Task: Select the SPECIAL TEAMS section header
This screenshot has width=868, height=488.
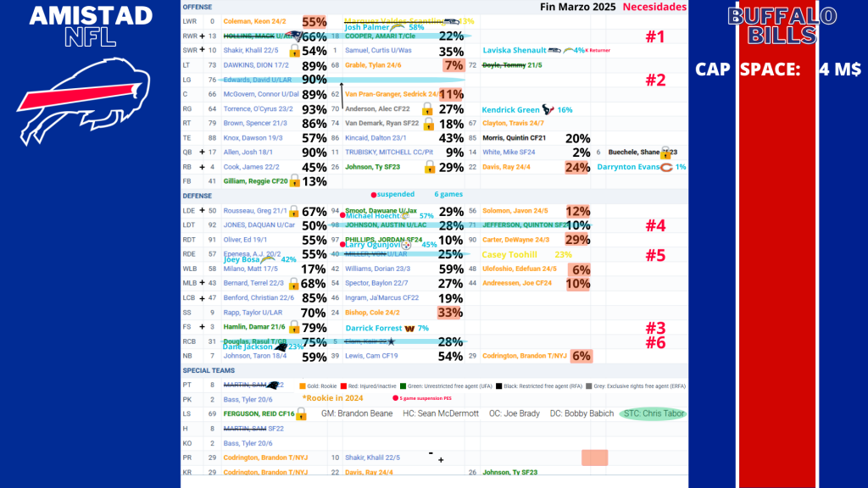Action: tap(207, 370)
